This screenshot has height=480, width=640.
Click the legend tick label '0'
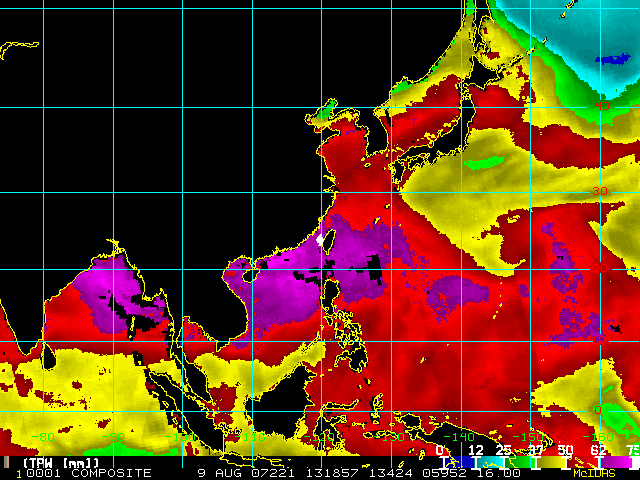coord(439,450)
